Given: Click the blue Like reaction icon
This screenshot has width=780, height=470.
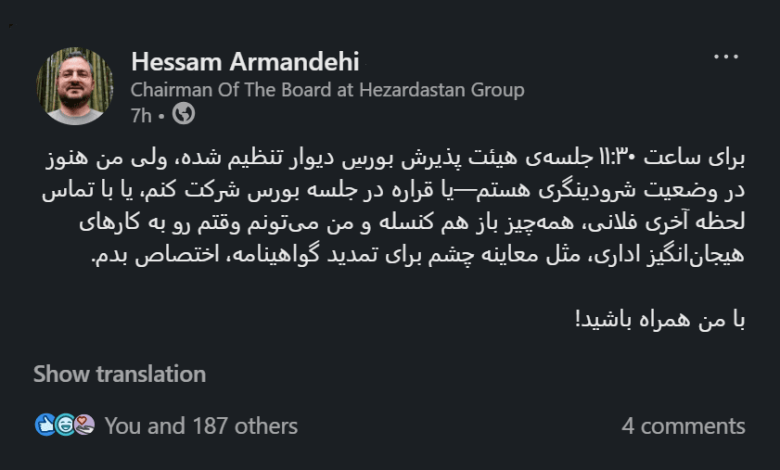Looking at the screenshot, I should coord(45,425).
